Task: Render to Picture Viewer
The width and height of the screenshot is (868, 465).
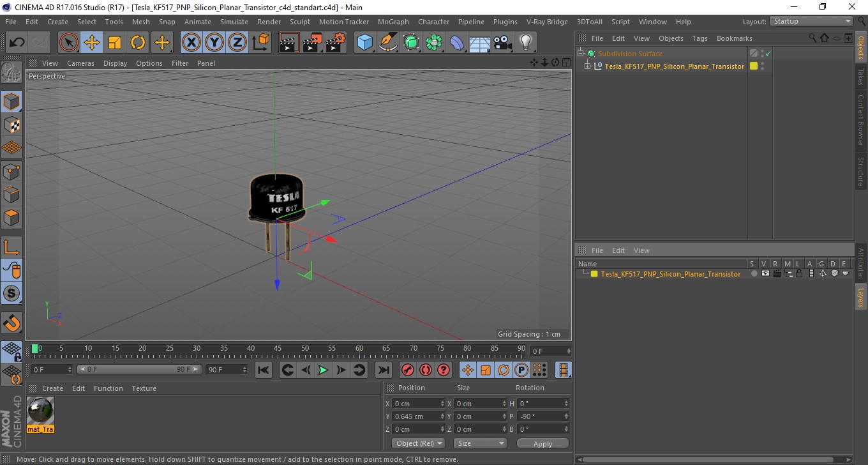Action: [x=313, y=43]
